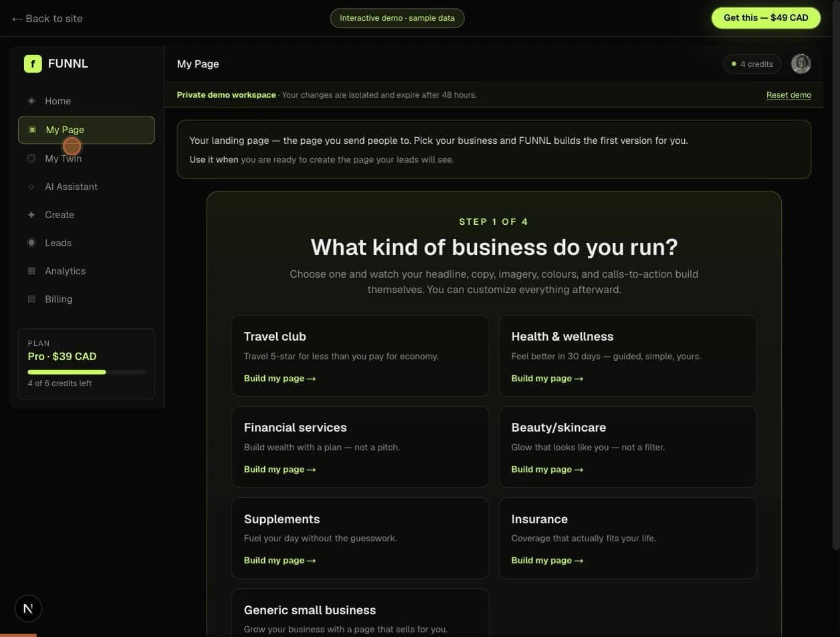Go to My Twin section
The width and height of the screenshot is (840, 637).
(86, 159)
